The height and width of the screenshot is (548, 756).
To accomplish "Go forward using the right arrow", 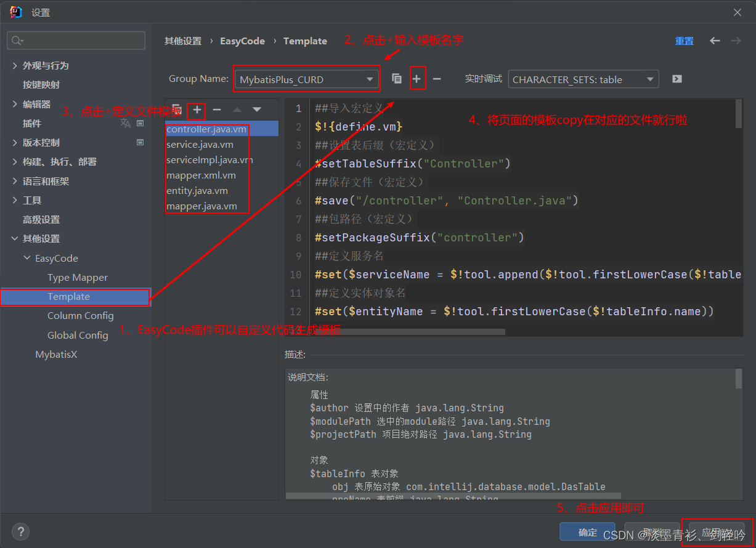I will [736, 41].
